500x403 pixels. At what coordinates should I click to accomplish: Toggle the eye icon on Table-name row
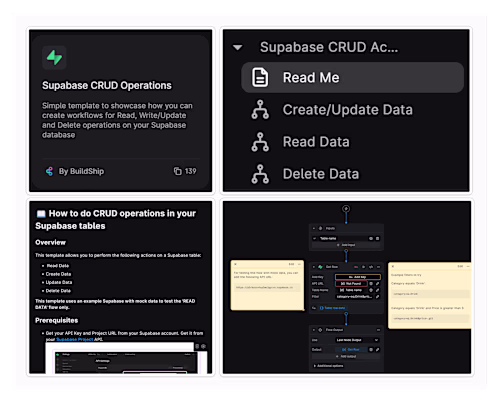click(371, 238)
